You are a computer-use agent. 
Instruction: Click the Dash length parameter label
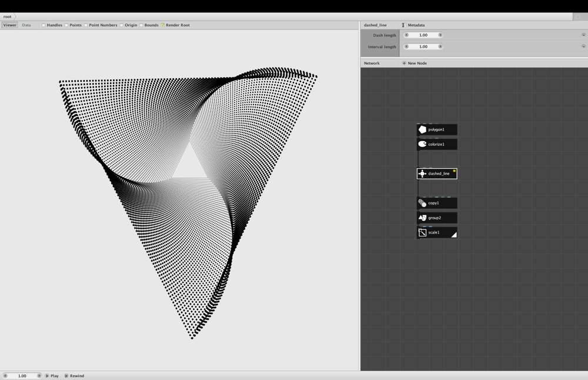(x=385, y=35)
